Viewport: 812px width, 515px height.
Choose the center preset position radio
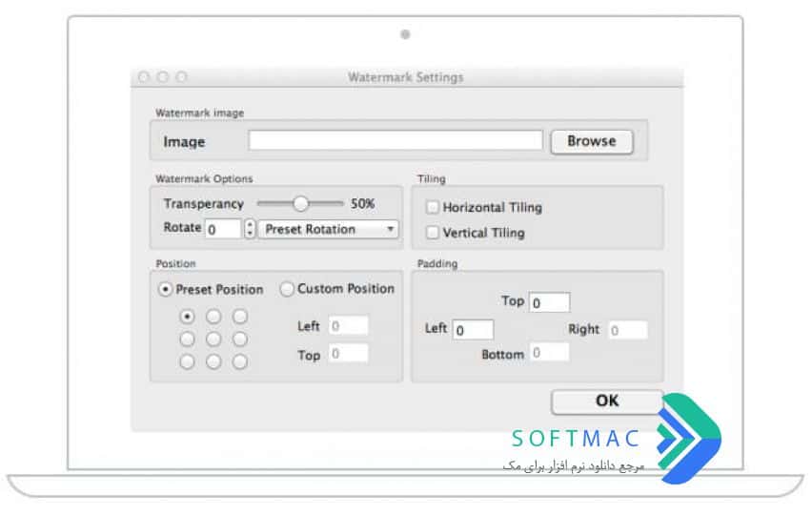tap(213, 340)
